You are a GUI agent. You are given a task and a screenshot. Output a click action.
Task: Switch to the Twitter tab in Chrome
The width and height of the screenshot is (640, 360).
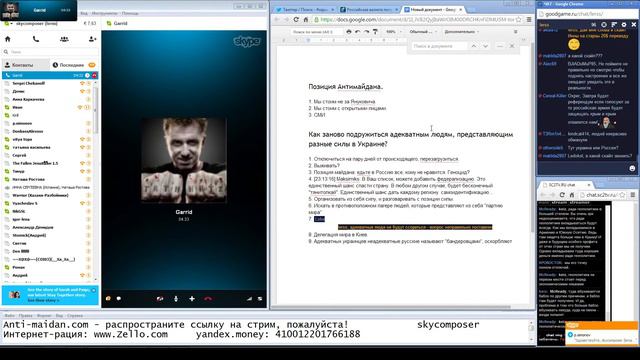(304, 9)
